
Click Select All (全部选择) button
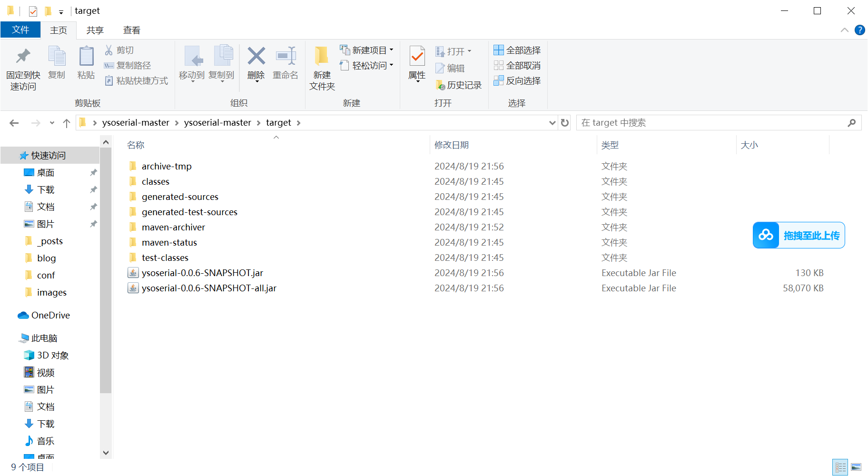pos(517,50)
